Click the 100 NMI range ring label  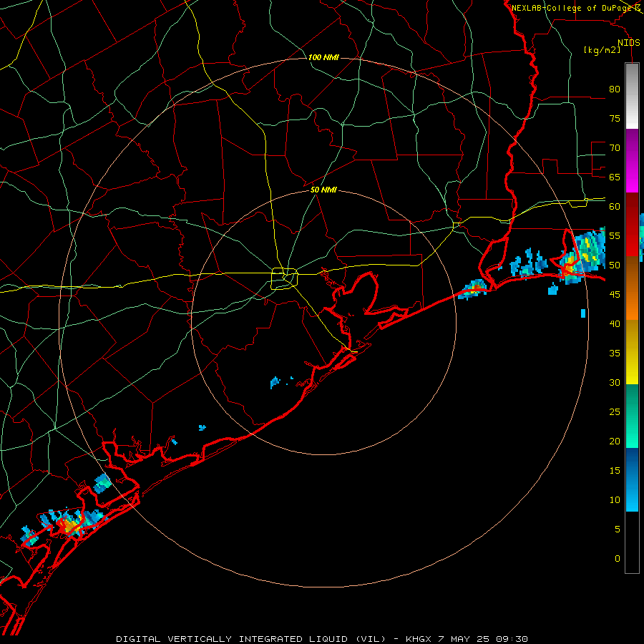point(323,57)
